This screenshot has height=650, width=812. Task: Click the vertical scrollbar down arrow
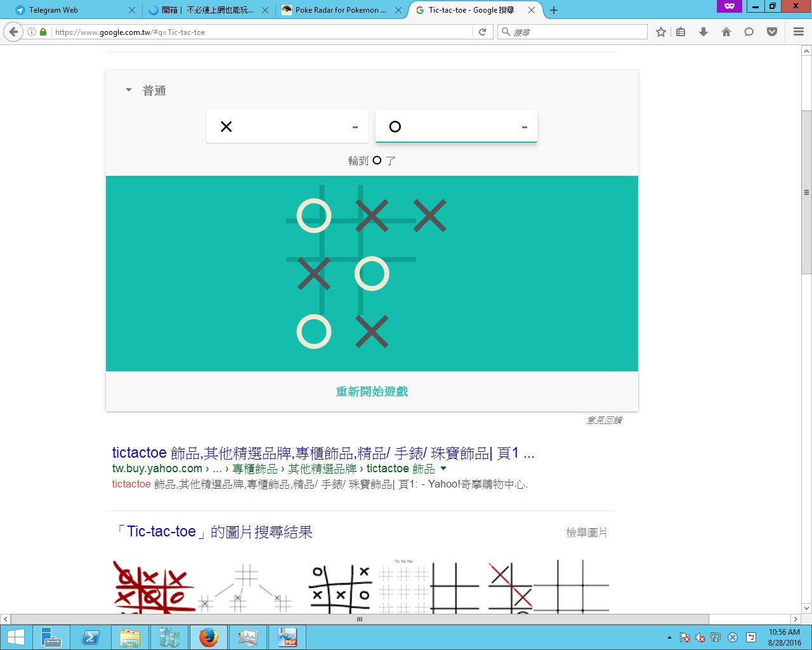point(806,607)
